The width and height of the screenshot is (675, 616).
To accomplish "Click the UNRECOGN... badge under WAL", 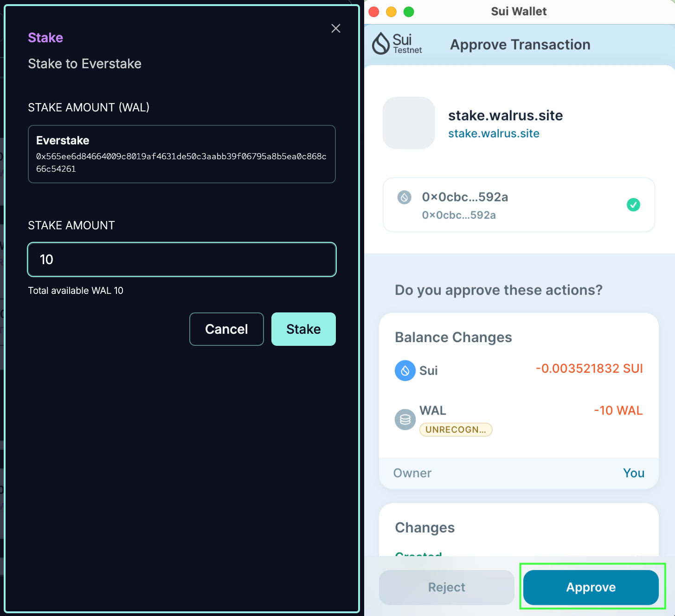I will pyautogui.click(x=456, y=430).
